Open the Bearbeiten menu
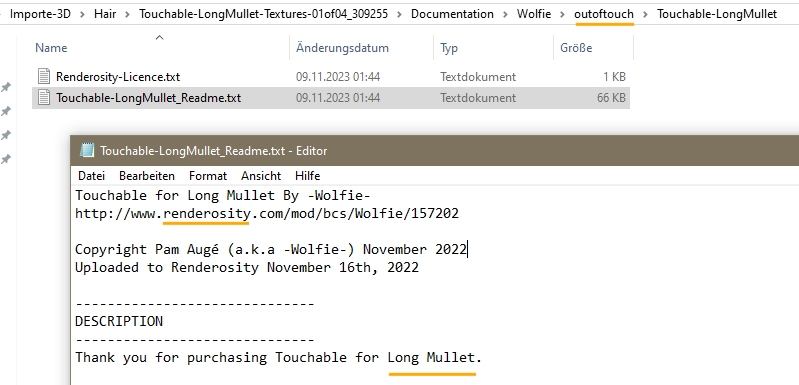799x385 pixels. pos(147,176)
